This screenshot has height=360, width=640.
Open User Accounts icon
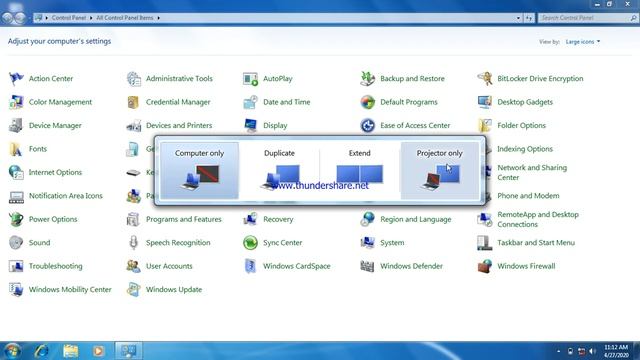point(133,266)
